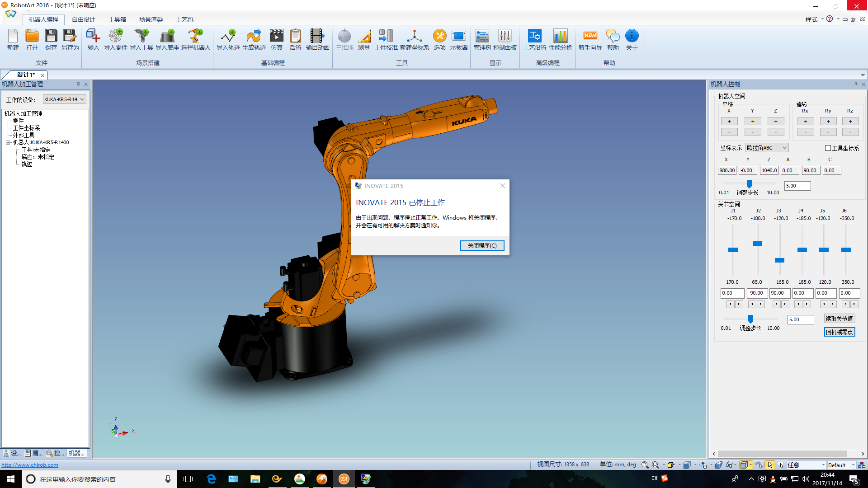The image size is (868, 488).
Task: Open the 帮助 help icon
Action: point(613,40)
